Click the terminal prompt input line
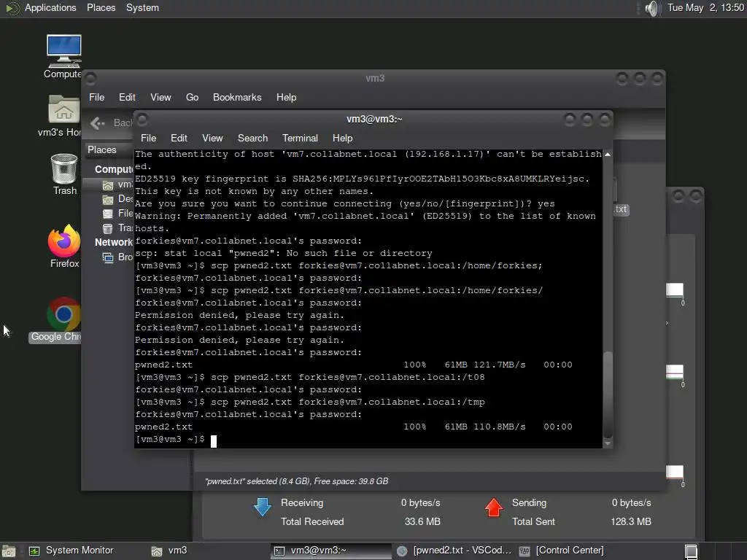747x560 pixels. pyautogui.click(x=368, y=440)
